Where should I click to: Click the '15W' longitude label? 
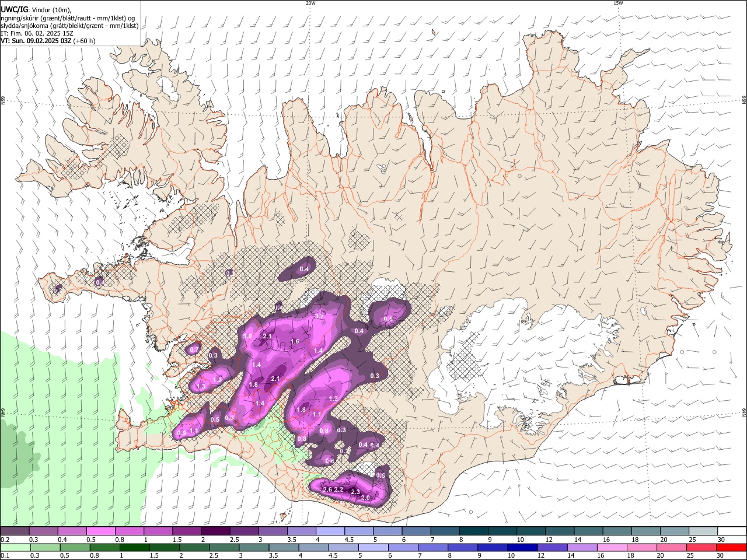tap(618, 3)
